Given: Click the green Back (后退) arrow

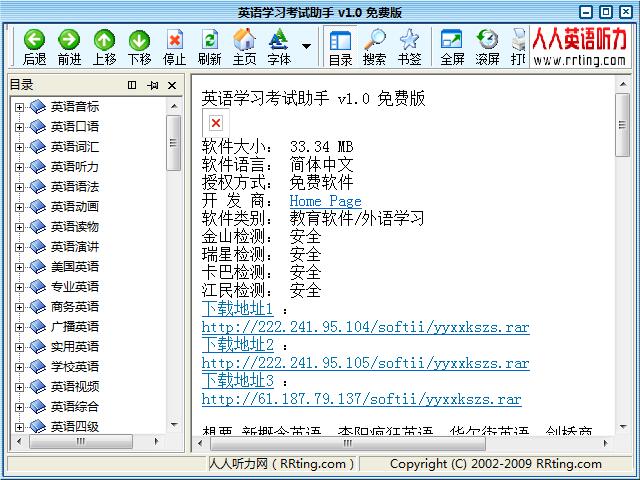Looking at the screenshot, I should [34, 40].
